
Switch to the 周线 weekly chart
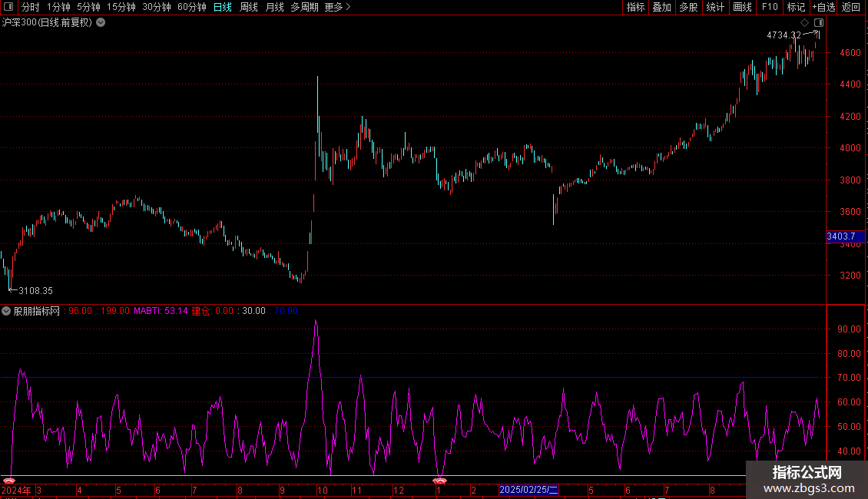coord(249,7)
